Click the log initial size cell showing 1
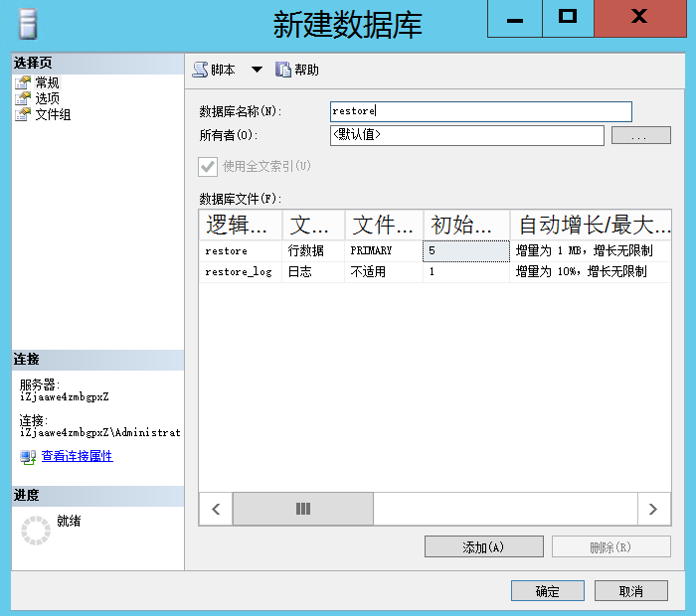 [x=466, y=272]
